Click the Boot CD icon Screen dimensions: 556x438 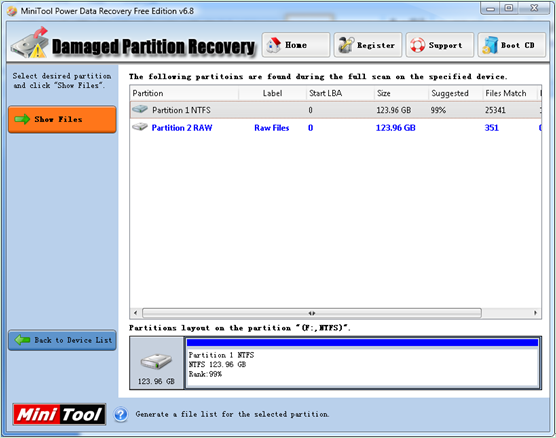pos(490,45)
